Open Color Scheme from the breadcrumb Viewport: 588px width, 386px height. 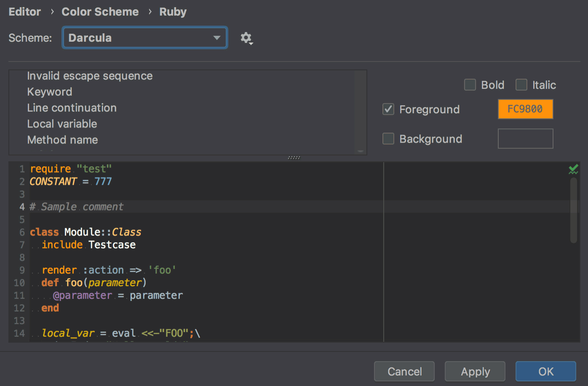click(100, 11)
